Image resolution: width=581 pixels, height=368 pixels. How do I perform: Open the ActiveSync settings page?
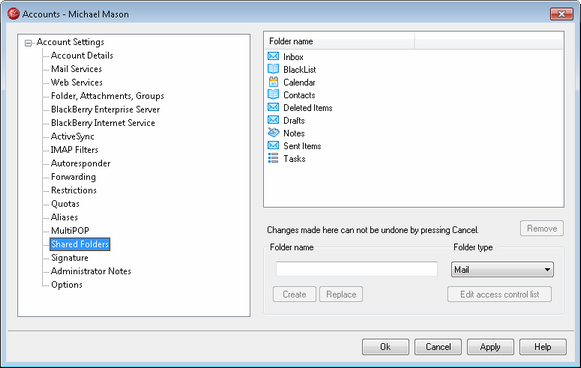(73, 136)
